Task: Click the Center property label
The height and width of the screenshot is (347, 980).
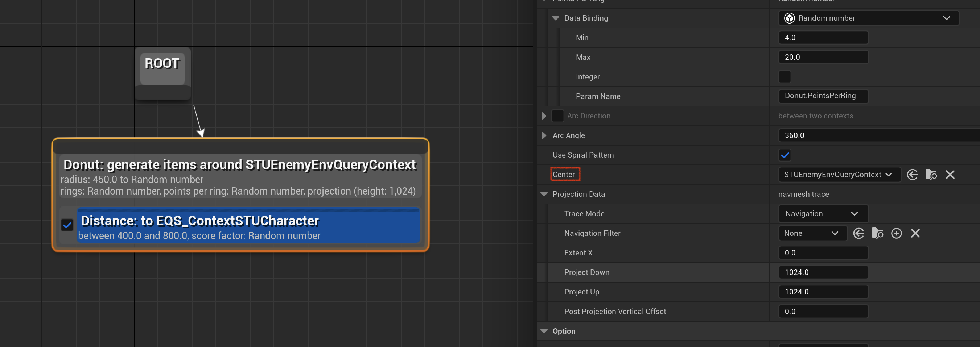Action: pos(563,175)
